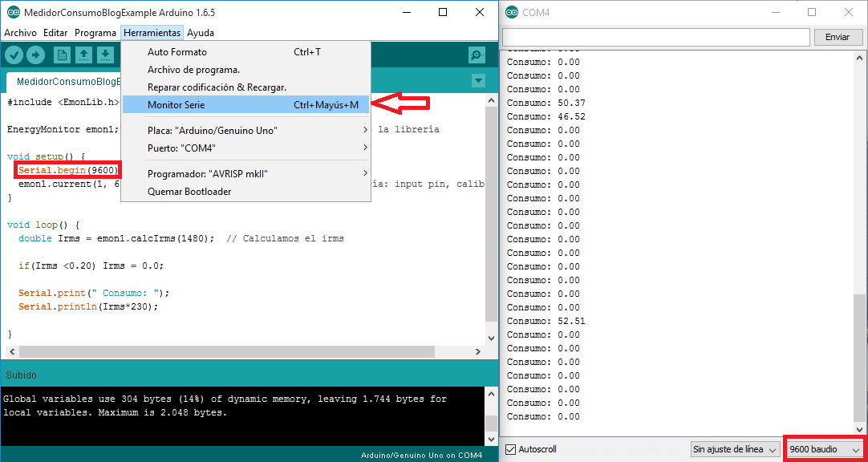868x462 pixels.
Task: Maximize the COM4 serial monitor window
Action: (812, 12)
